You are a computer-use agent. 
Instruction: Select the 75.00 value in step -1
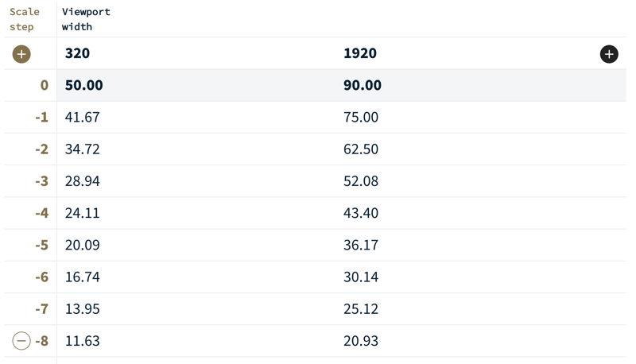point(361,117)
